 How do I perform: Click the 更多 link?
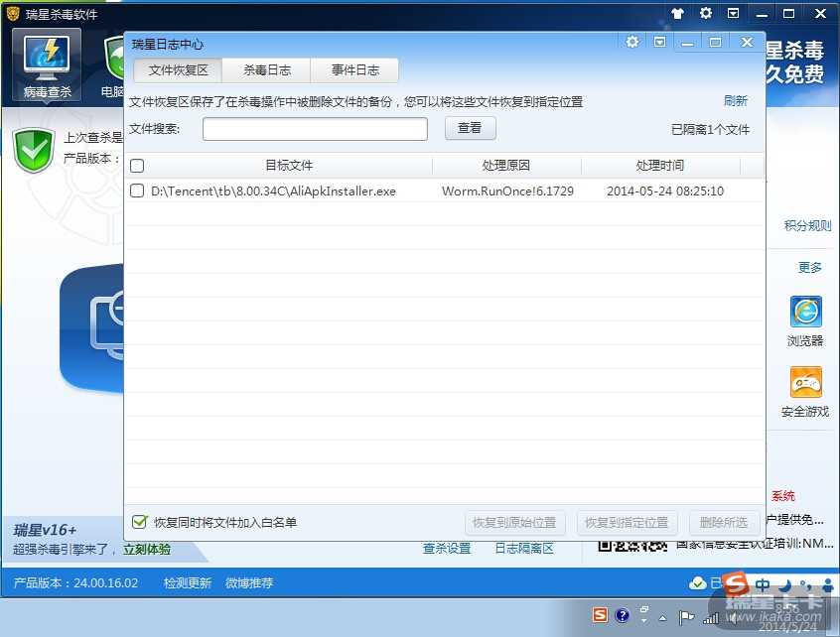coord(810,267)
